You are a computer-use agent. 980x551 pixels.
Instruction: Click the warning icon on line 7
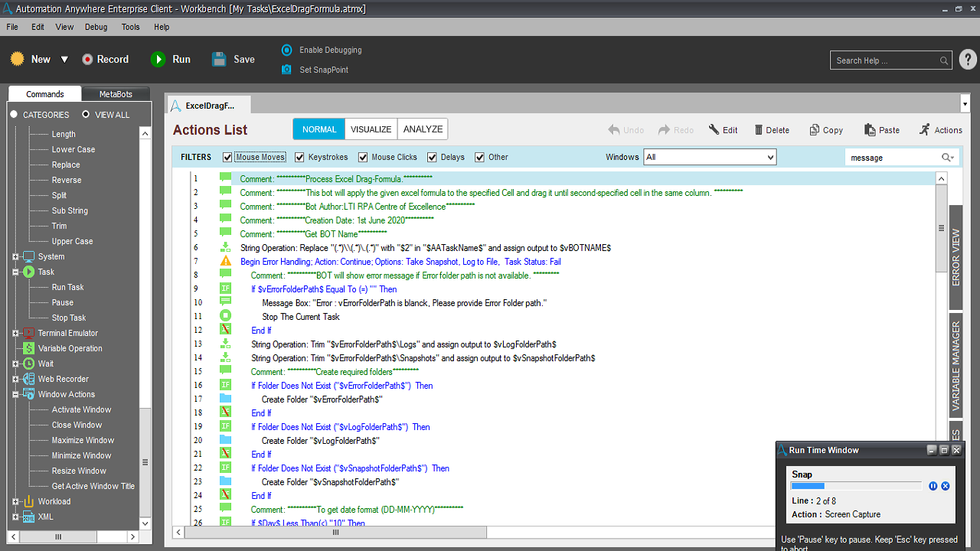click(x=225, y=261)
